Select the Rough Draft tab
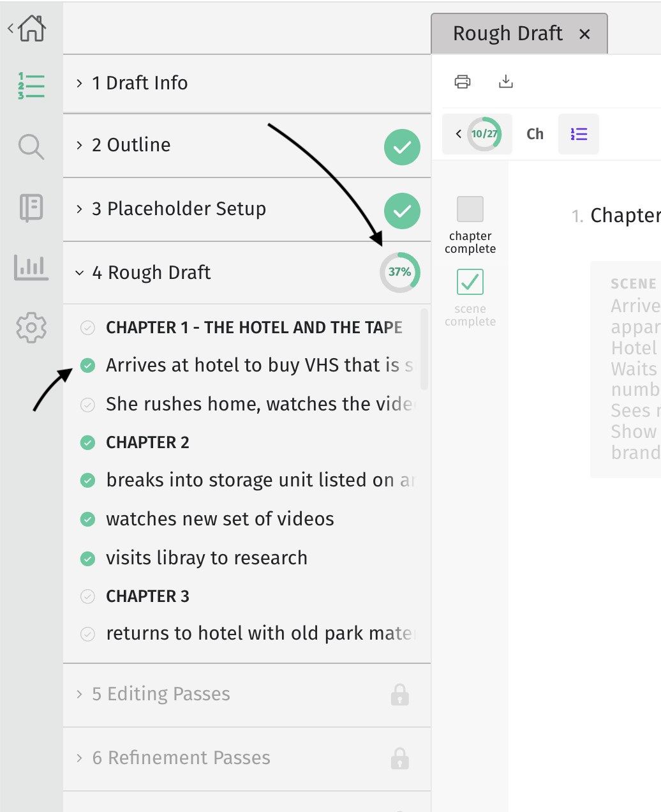661x812 pixels. pos(519,34)
